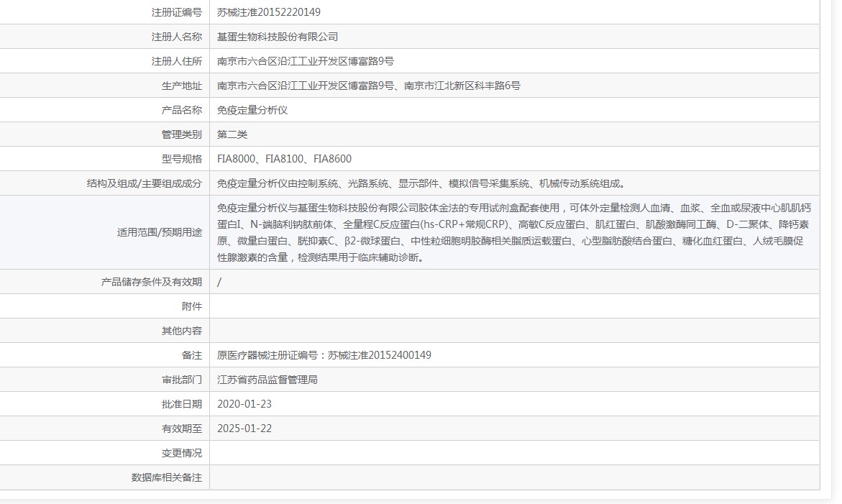This screenshot has height=504, width=842.
Task: Click the 附件 label cell
Action: pos(192,306)
